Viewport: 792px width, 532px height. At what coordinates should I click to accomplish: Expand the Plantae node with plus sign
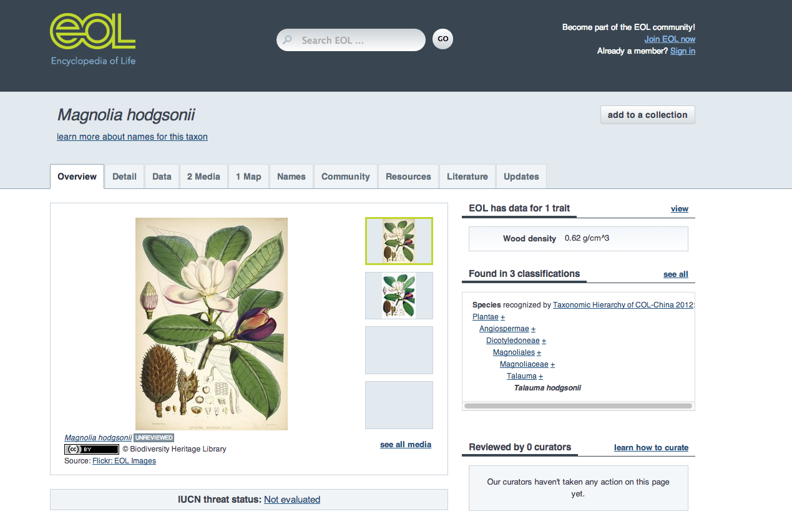coord(503,317)
